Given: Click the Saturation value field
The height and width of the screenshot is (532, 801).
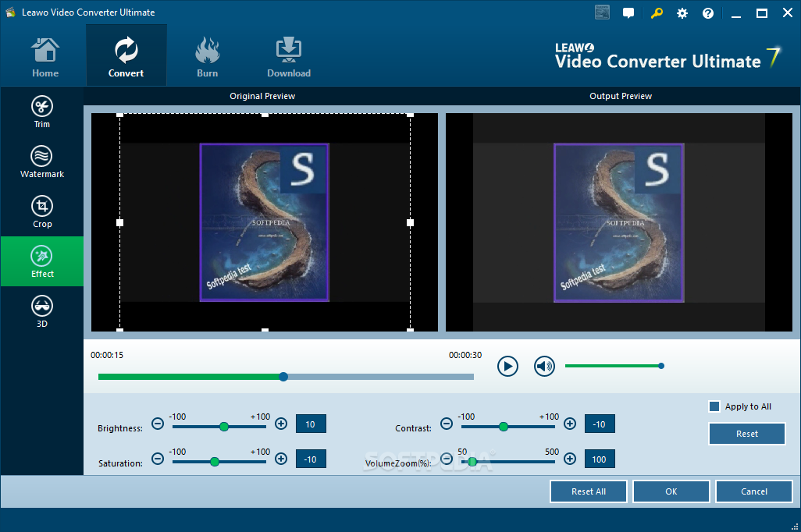Looking at the screenshot, I should pyautogui.click(x=311, y=459).
